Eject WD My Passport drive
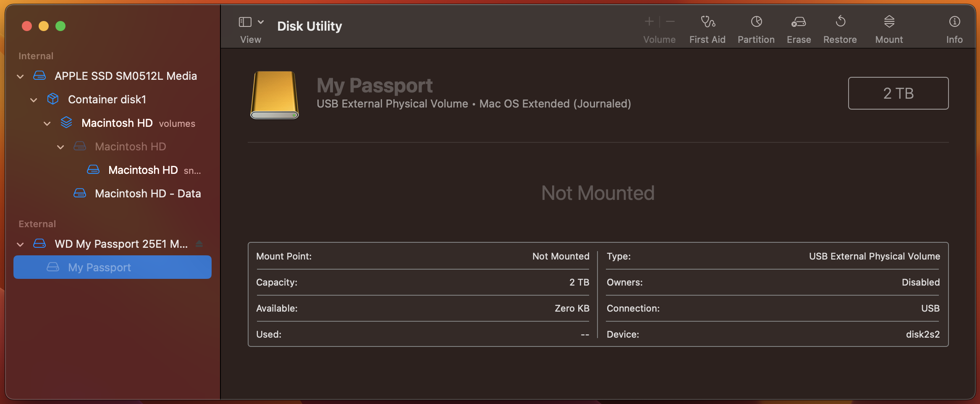Screen dimensions: 980x404 tap(199, 244)
